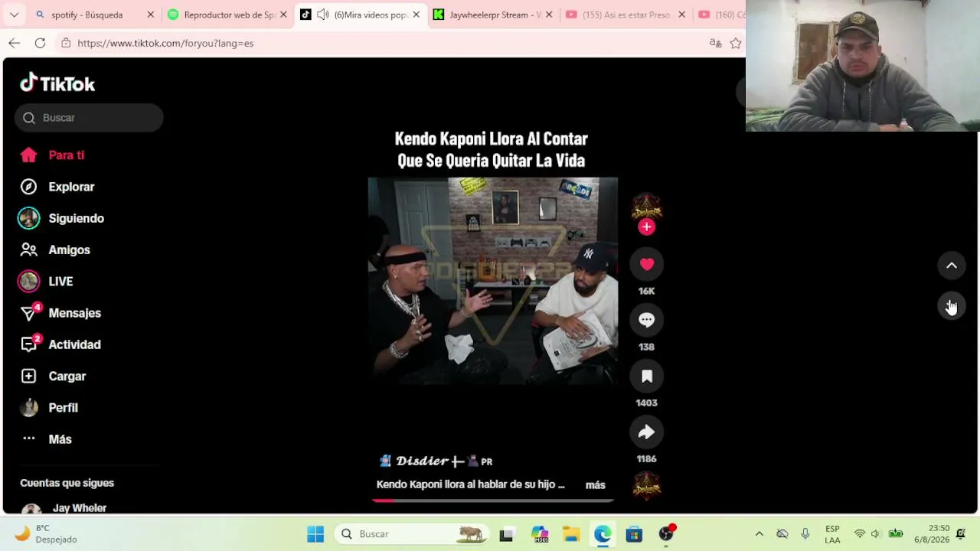Click the browser back arrow

coord(14,43)
